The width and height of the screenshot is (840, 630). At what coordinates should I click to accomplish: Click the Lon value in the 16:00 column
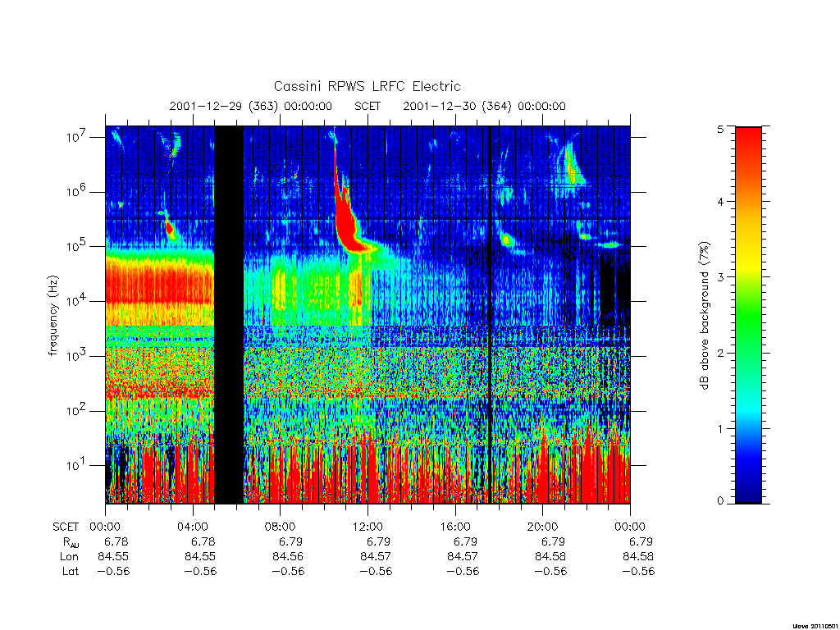tap(463, 557)
